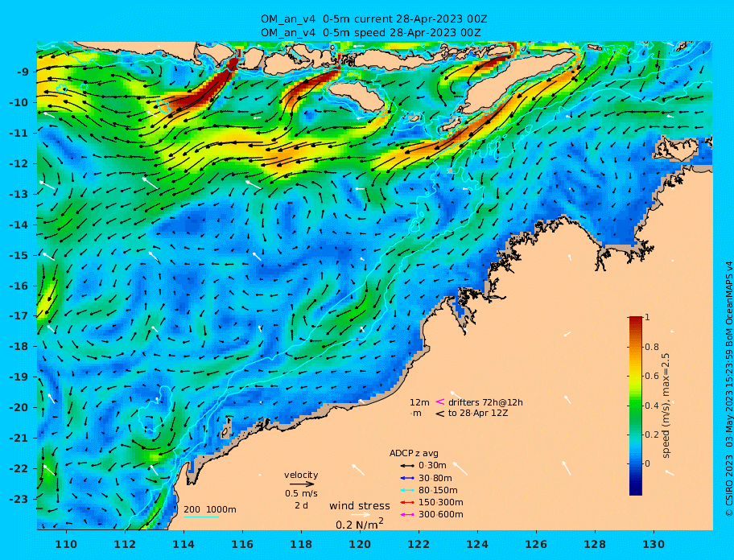Click the '30-80m' ADCP depth label

[x=435, y=478]
